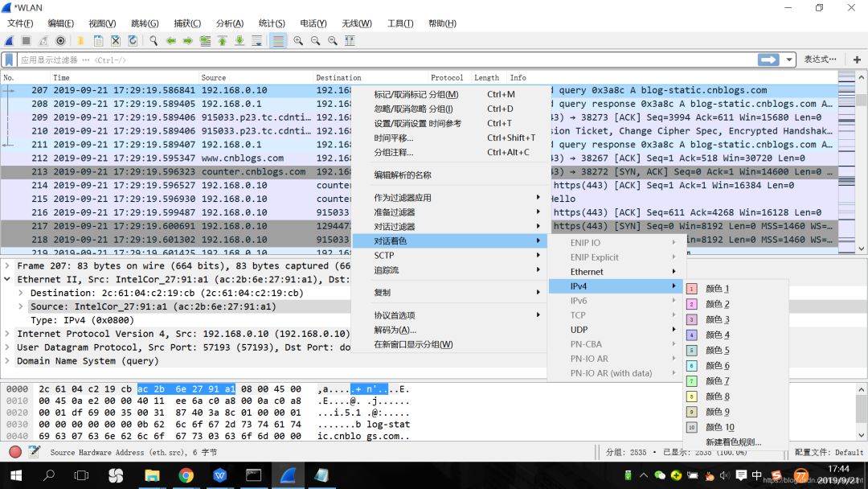Find a packet with magnifier icon

pyautogui.click(x=154, y=40)
